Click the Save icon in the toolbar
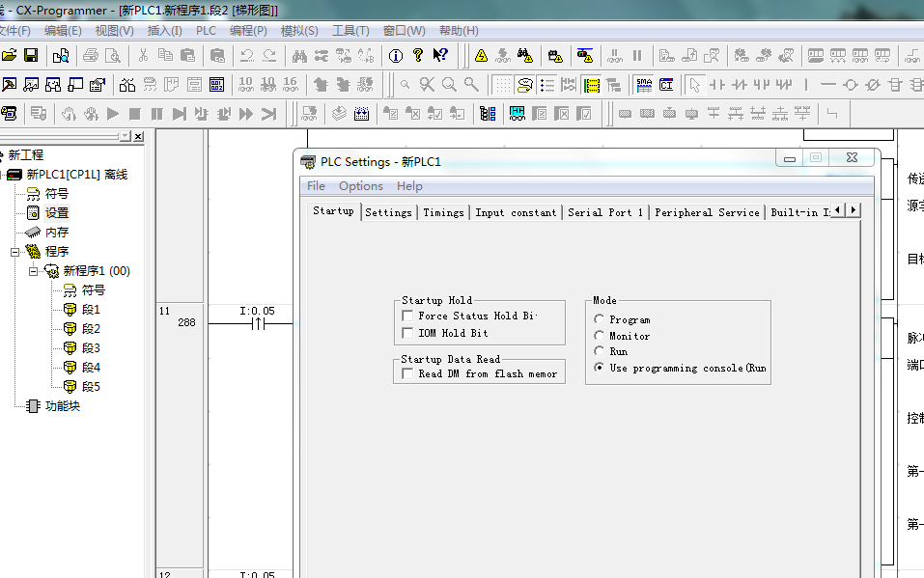Screen dimensions: 924x578 coord(31,56)
